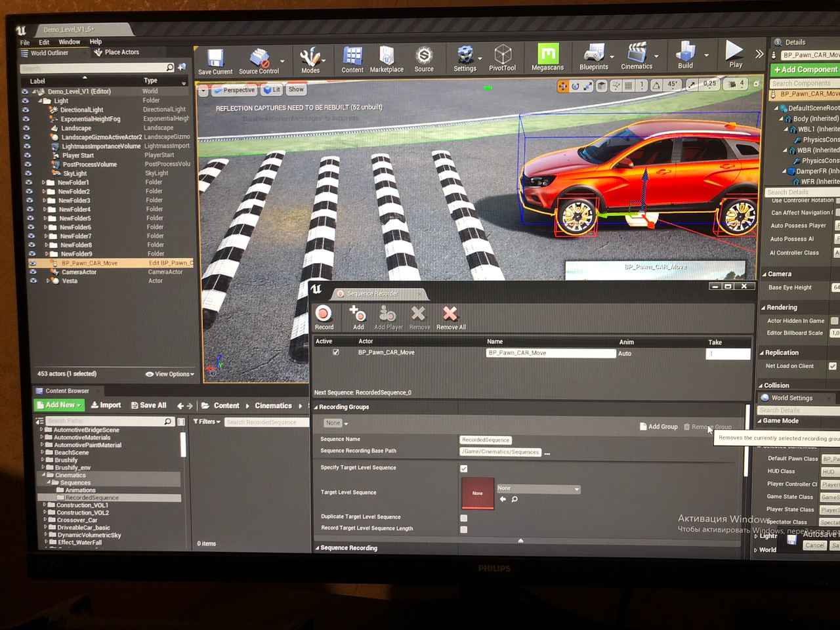Open the Cinematics toolbar icon
The height and width of the screenshot is (630, 840).
[x=637, y=52]
